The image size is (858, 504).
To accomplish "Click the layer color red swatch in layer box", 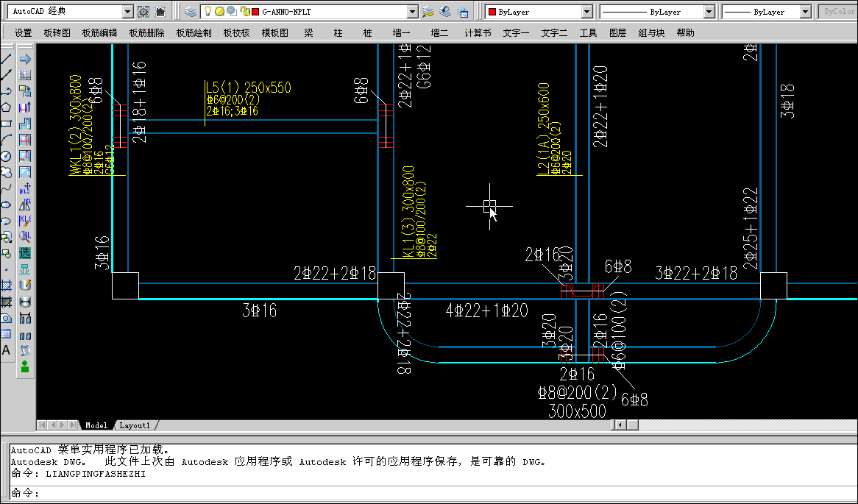I will 255,12.
